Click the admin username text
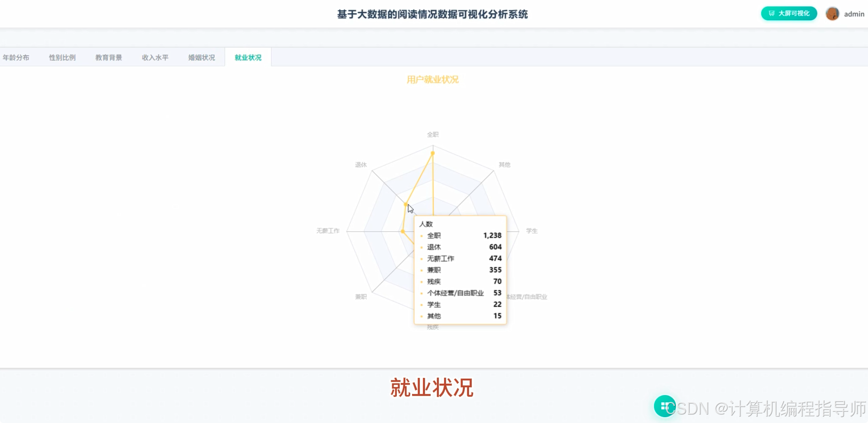This screenshot has width=868, height=423. 854,14
